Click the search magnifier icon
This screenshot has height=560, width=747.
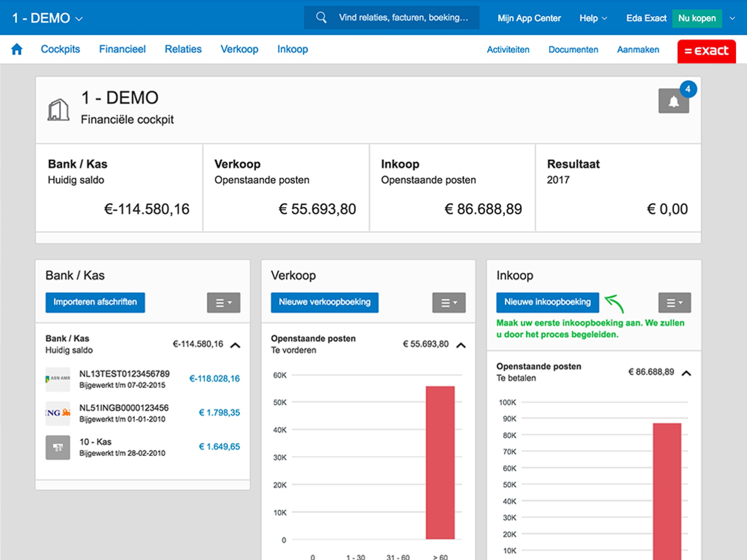321,17
